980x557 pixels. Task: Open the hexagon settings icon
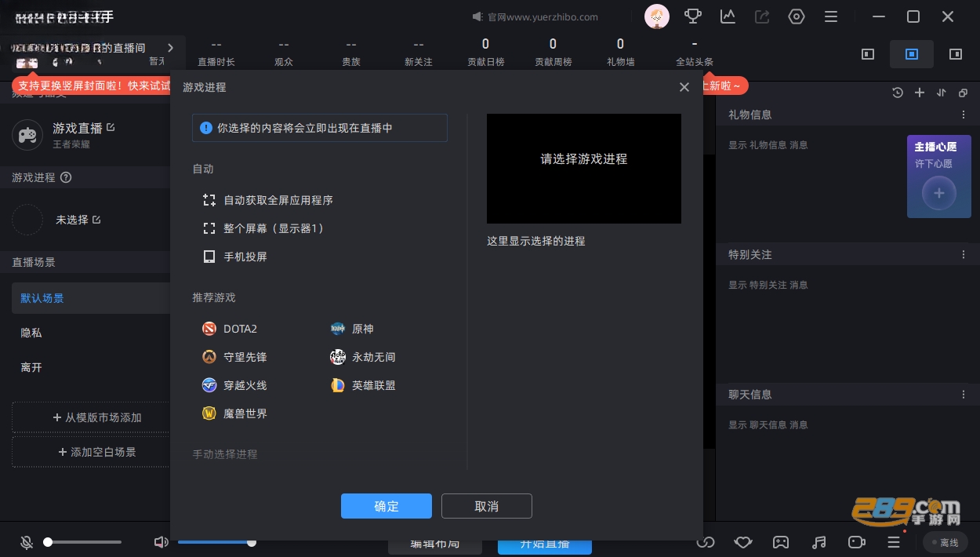(797, 16)
